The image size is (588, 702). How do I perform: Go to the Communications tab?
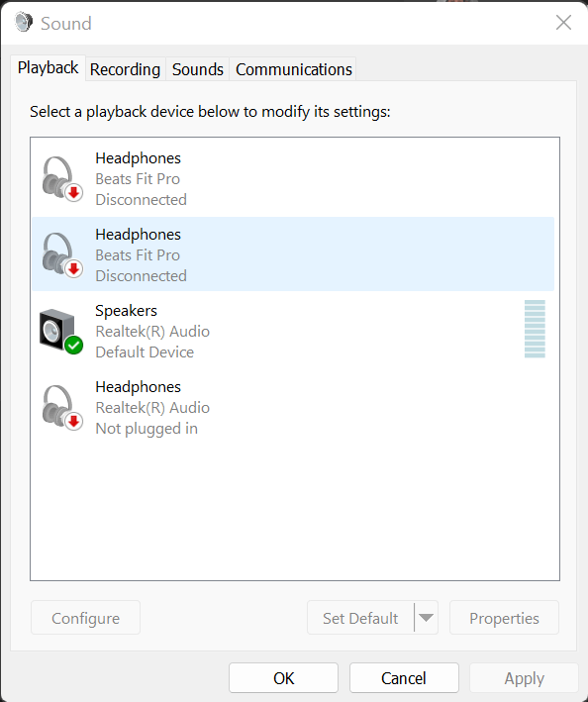(294, 69)
